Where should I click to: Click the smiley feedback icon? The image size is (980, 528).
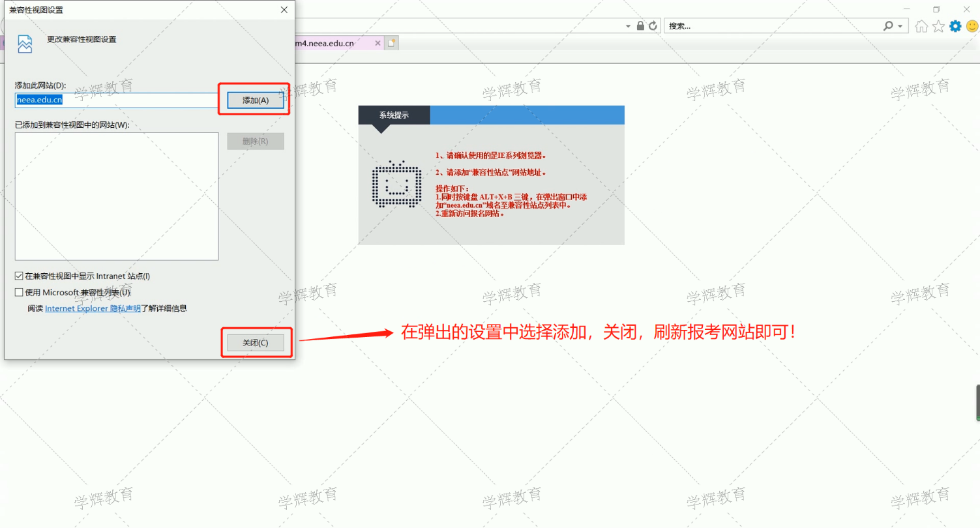click(x=972, y=26)
